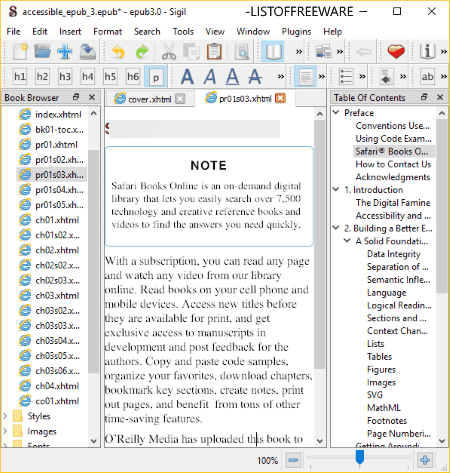Jump to The Digital Famine TOC entry
Viewport: 450px width, 473px height.
click(393, 203)
